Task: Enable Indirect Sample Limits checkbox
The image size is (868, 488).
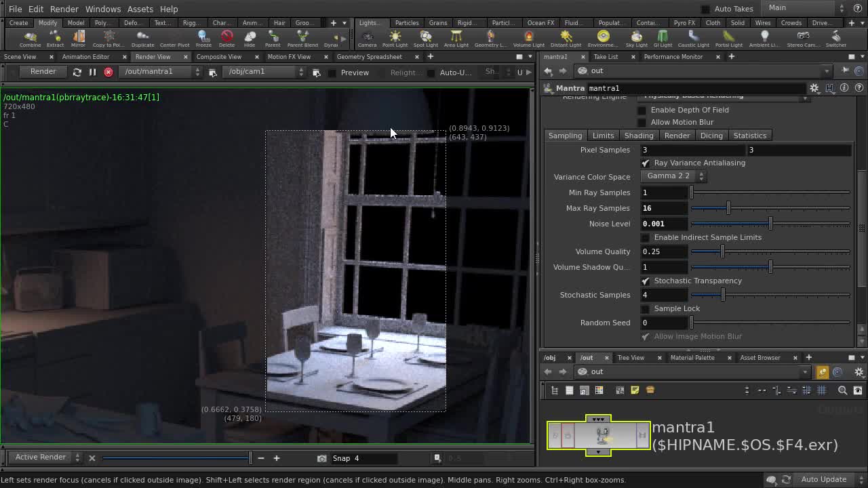Action: pyautogui.click(x=645, y=237)
